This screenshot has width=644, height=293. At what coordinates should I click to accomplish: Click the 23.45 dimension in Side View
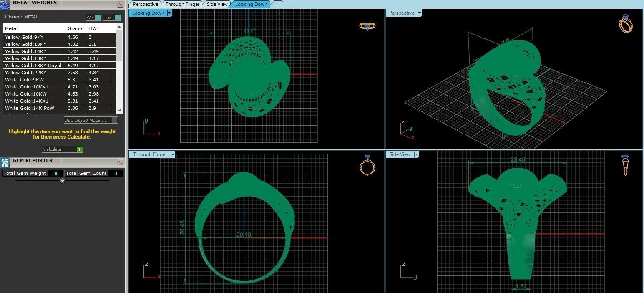pos(518,159)
